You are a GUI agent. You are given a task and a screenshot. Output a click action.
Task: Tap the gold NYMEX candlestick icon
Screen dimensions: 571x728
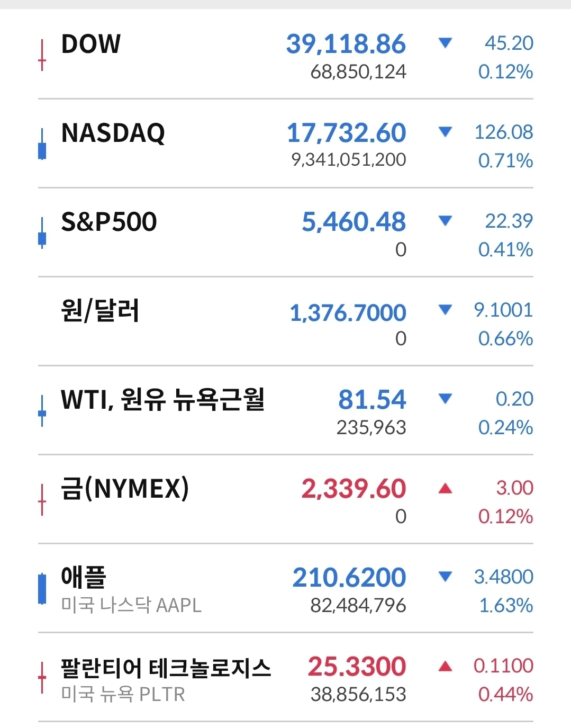tap(42, 500)
